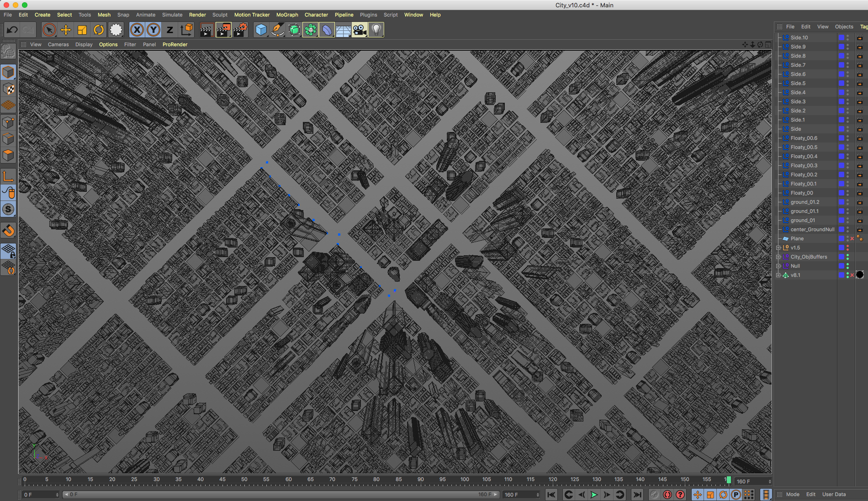Expand the Null group
Screen dimensions: 868x501
(778, 266)
